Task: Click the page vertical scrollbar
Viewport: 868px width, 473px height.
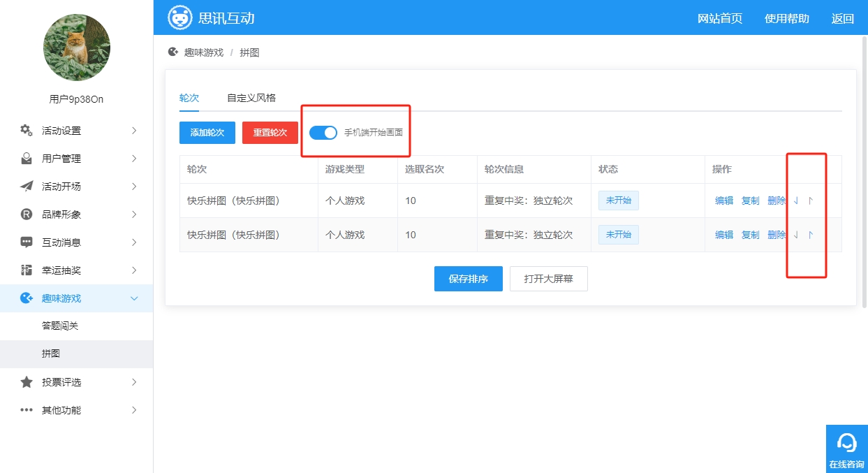Action: pos(865,171)
